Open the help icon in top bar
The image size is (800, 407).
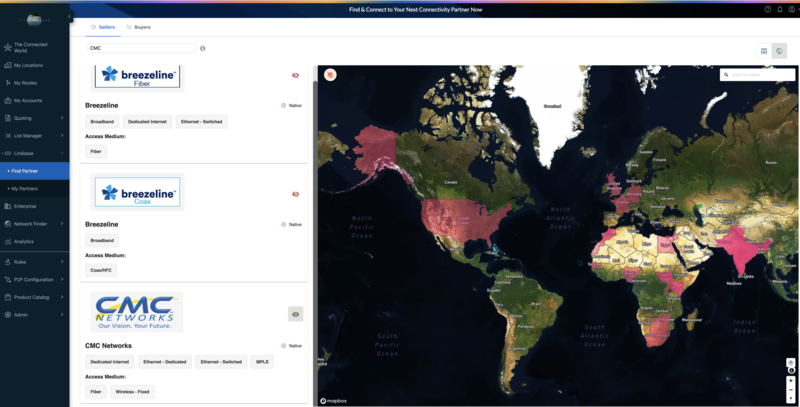[767, 9]
